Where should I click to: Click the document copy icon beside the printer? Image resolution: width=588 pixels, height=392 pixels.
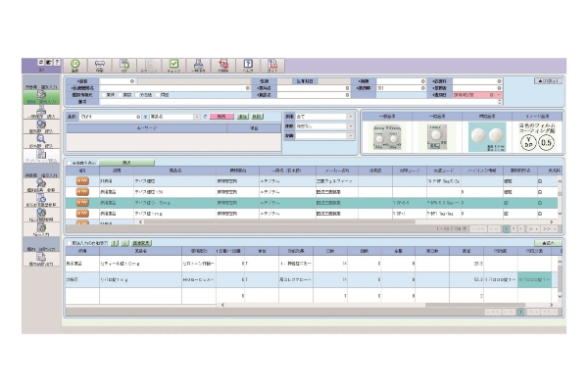click(124, 65)
